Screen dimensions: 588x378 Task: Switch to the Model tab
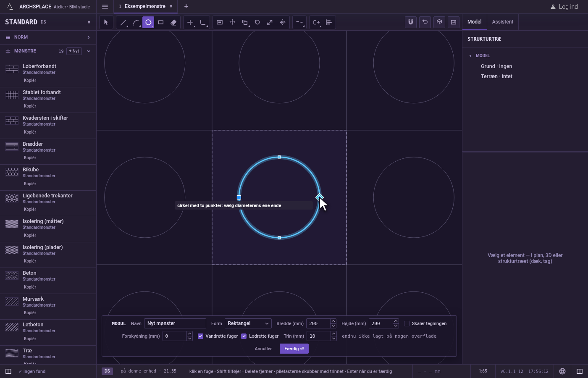[x=475, y=22]
